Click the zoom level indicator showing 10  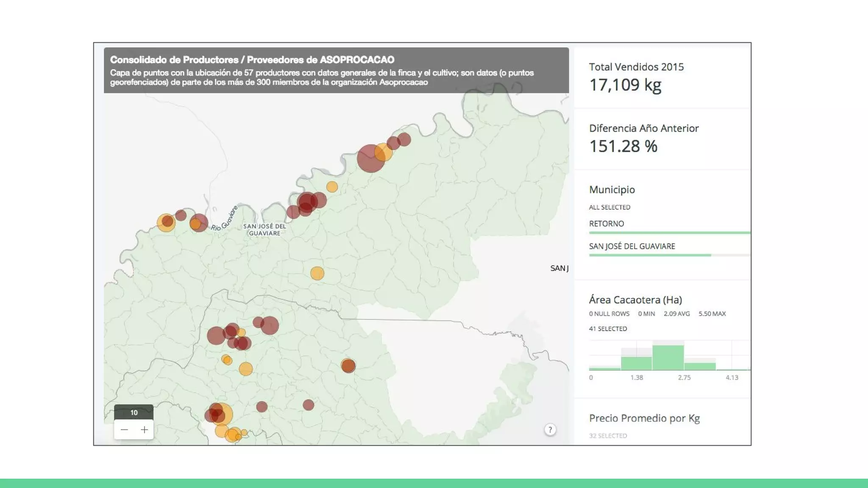click(x=134, y=412)
